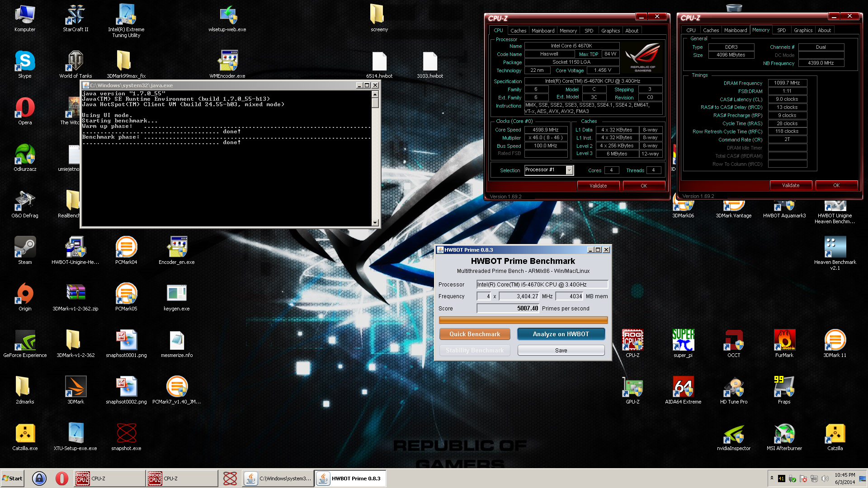Open the super_pi desktop icon
868x488 pixels.
pos(683,344)
